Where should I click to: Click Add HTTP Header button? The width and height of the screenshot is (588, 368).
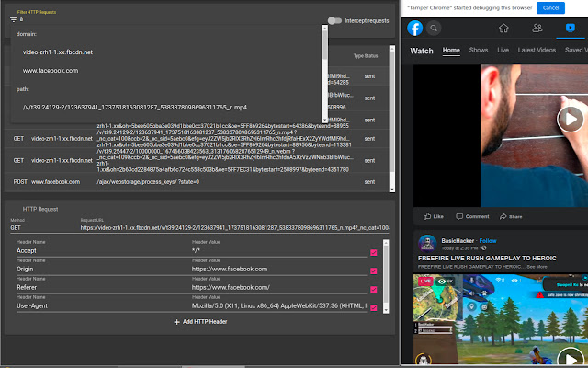pos(199,322)
